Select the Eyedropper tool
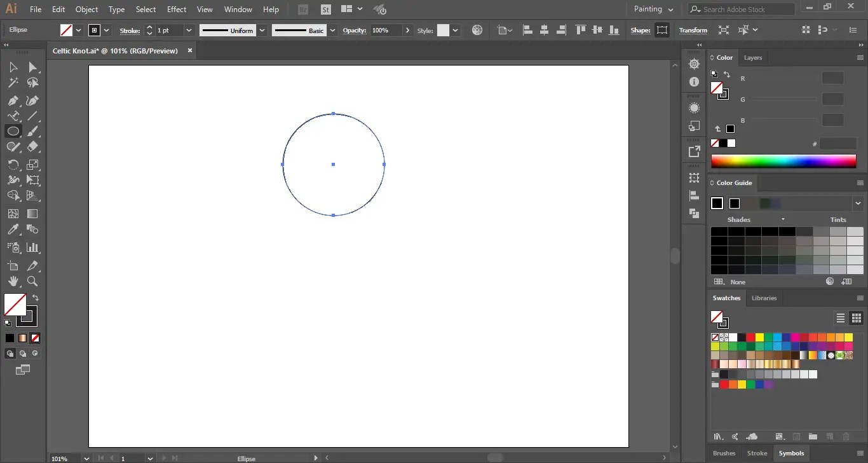 (x=13, y=230)
